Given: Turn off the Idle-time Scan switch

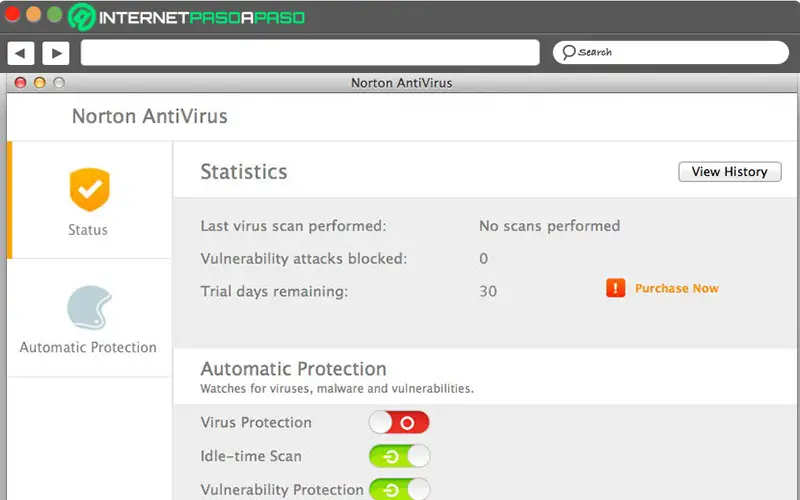Looking at the screenshot, I should pos(399,457).
